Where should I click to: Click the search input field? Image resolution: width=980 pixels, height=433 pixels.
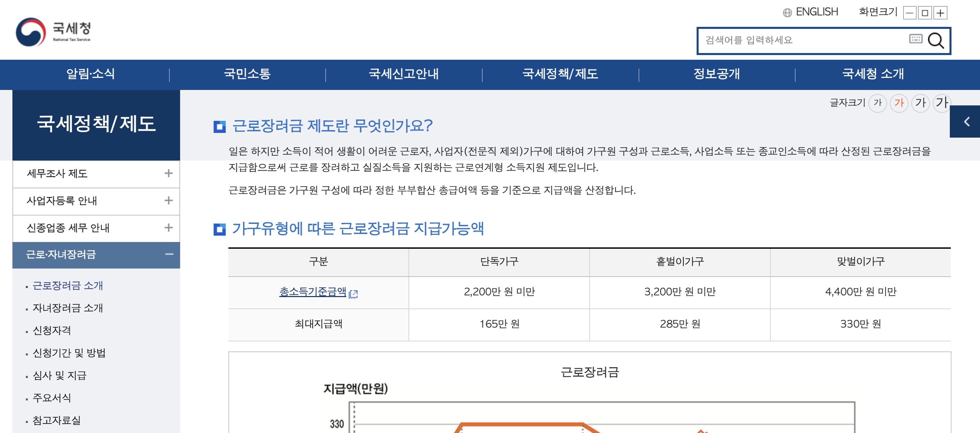tap(803, 40)
